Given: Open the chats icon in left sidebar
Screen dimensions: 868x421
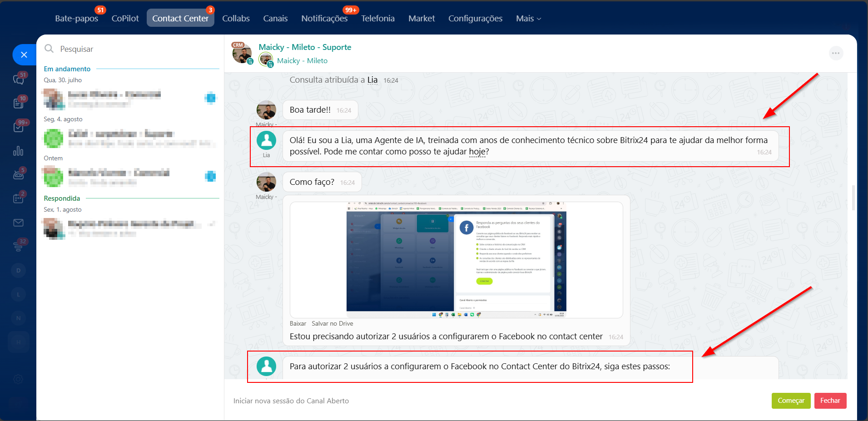Looking at the screenshot, I should [x=19, y=80].
